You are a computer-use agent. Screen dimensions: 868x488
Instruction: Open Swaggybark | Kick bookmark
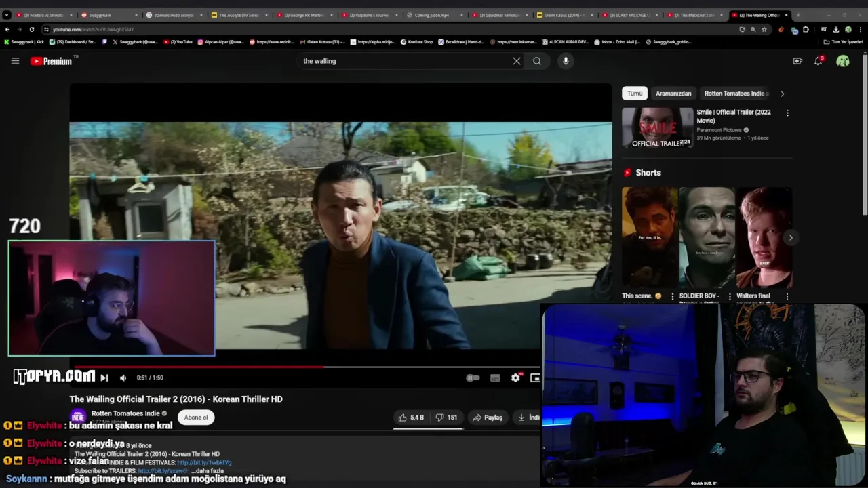click(x=24, y=42)
